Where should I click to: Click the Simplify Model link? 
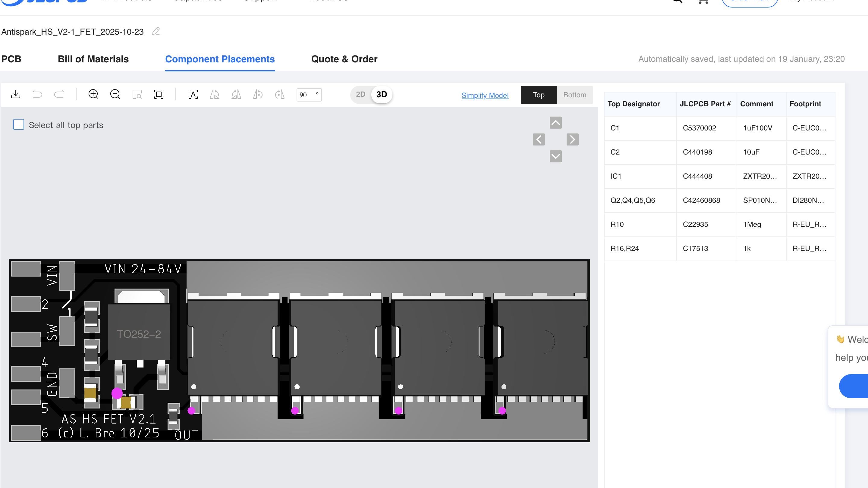(485, 95)
